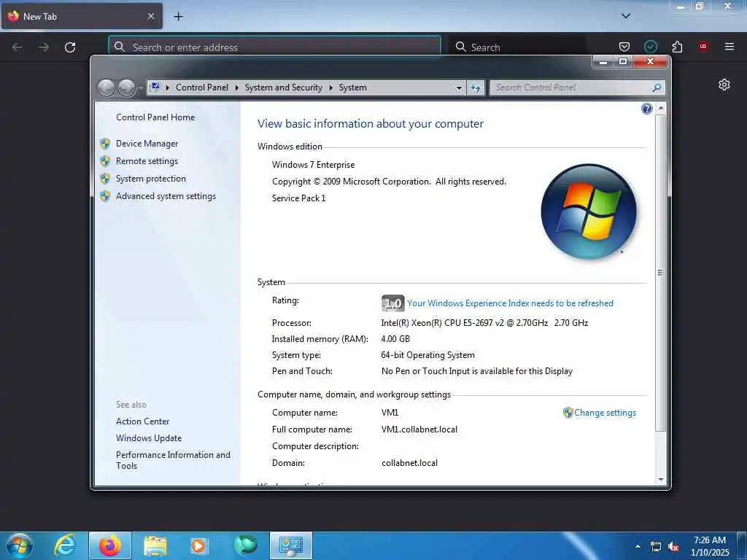Open the address bar history dropdown

pyautogui.click(x=459, y=88)
